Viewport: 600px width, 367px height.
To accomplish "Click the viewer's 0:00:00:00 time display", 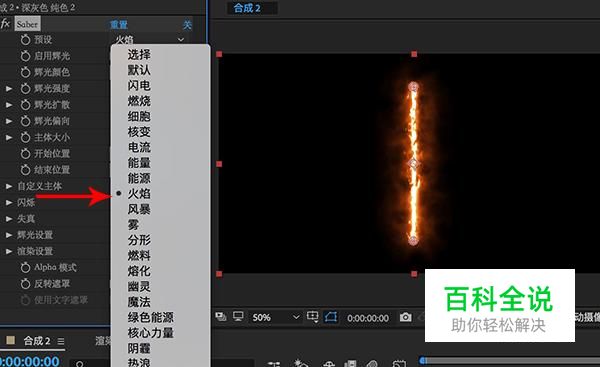I will (368, 318).
